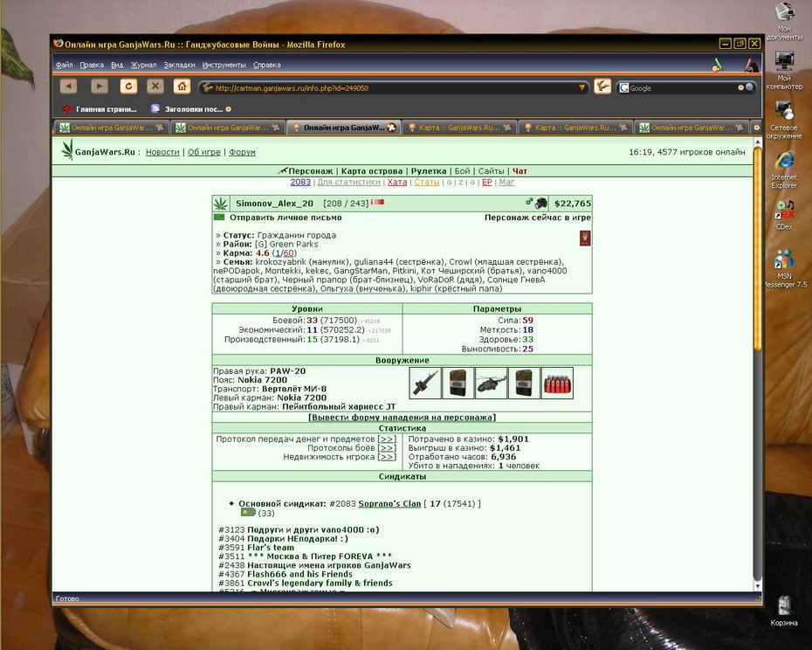The height and width of the screenshot is (650, 812).
Task: Click the GanjaWars.Ru leaf logo
Action: 67,149
